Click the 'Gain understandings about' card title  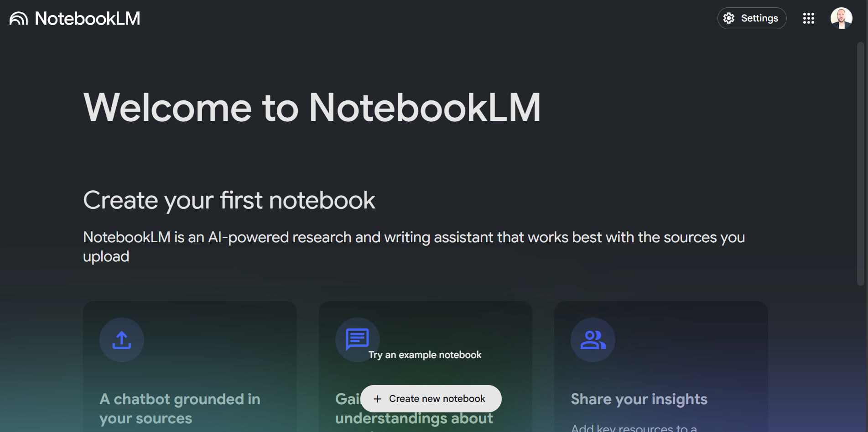[x=414, y=418]
